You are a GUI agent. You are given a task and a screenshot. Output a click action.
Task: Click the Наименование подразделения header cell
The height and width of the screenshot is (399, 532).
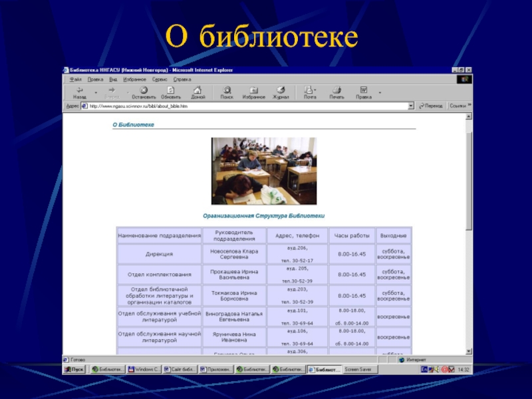pyautogui.click(x=159, y=235)
